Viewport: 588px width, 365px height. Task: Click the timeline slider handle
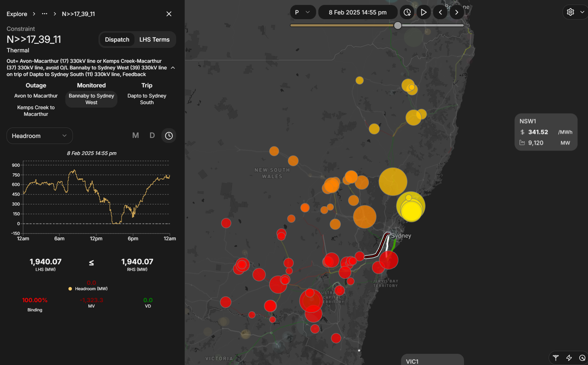pos(398,25)
